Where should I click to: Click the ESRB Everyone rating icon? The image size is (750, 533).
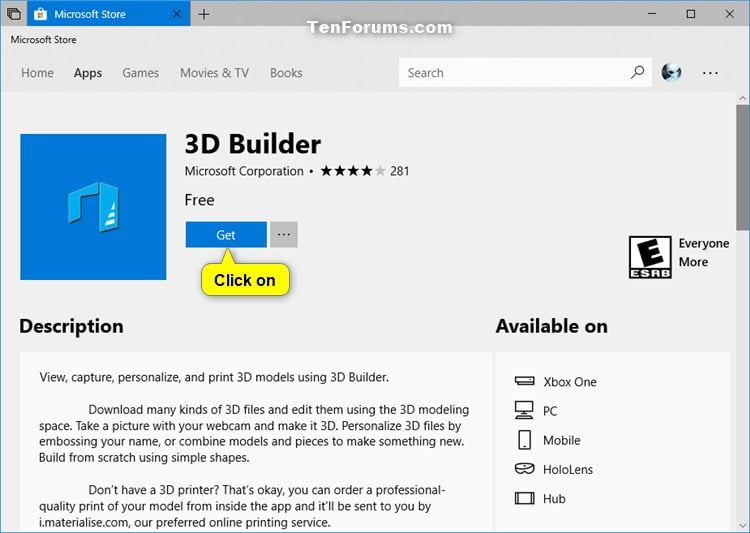(x=650, y=257)
